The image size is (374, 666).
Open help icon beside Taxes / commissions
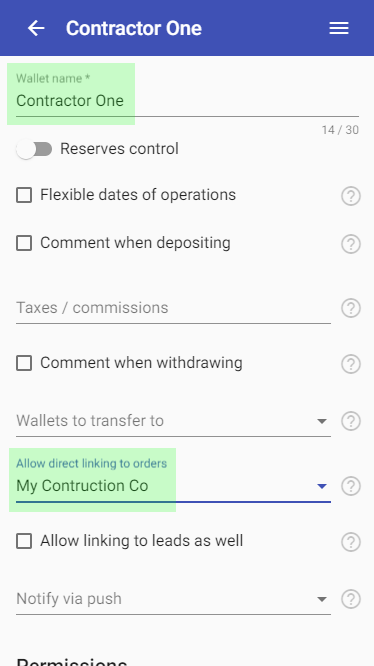click(351, 308)
